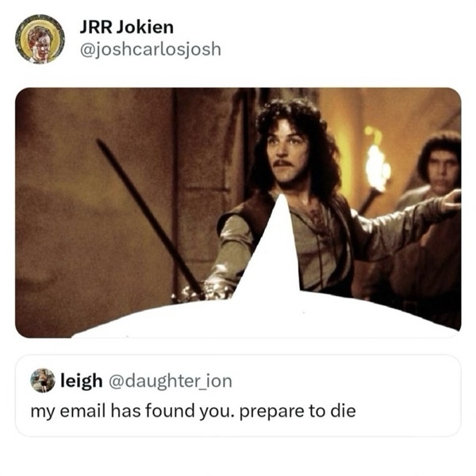The height and width of the screenshot is (476, 476).
Task: Click the leigh display name
Action: pyautogui.click(x=82, y=381)
